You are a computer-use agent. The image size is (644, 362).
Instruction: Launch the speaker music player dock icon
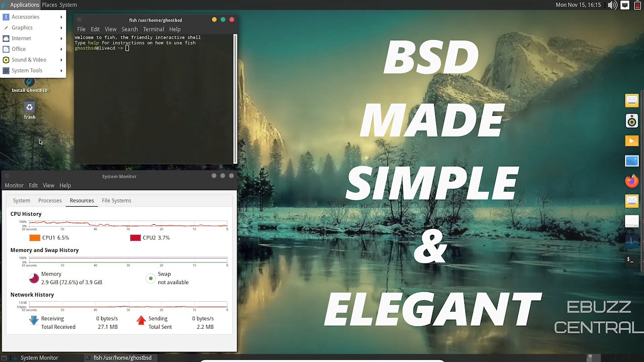[x=631, y=121]
